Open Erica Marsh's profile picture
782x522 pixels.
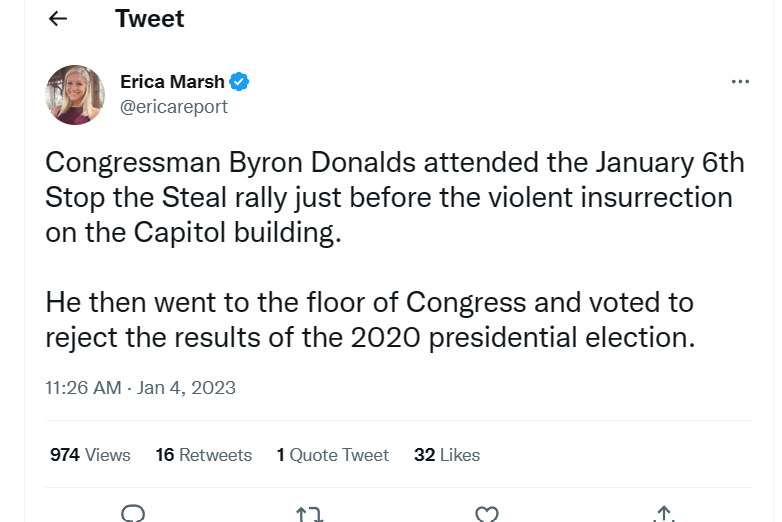pyautogui.click(x=75, y=95)
